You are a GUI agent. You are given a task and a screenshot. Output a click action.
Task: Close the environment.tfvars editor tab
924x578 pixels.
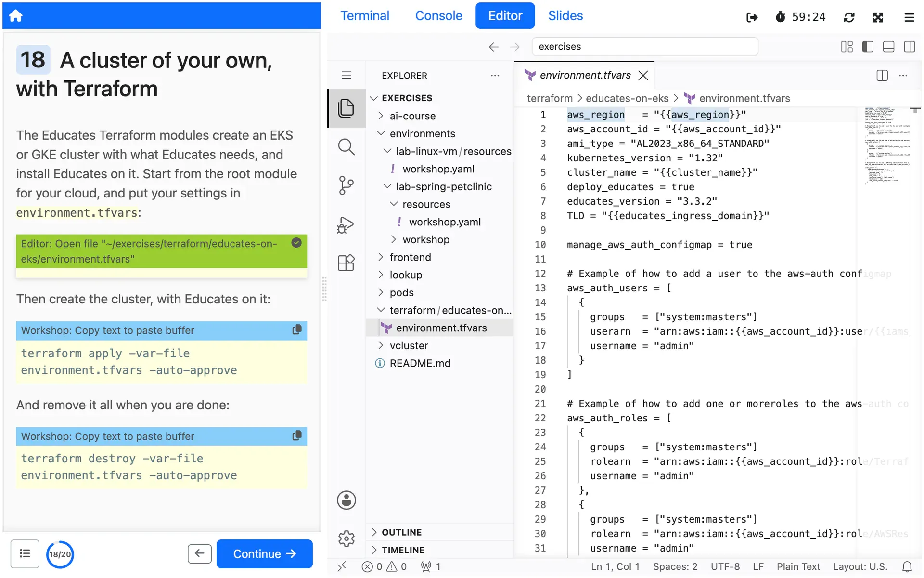[x=643, y=76]
